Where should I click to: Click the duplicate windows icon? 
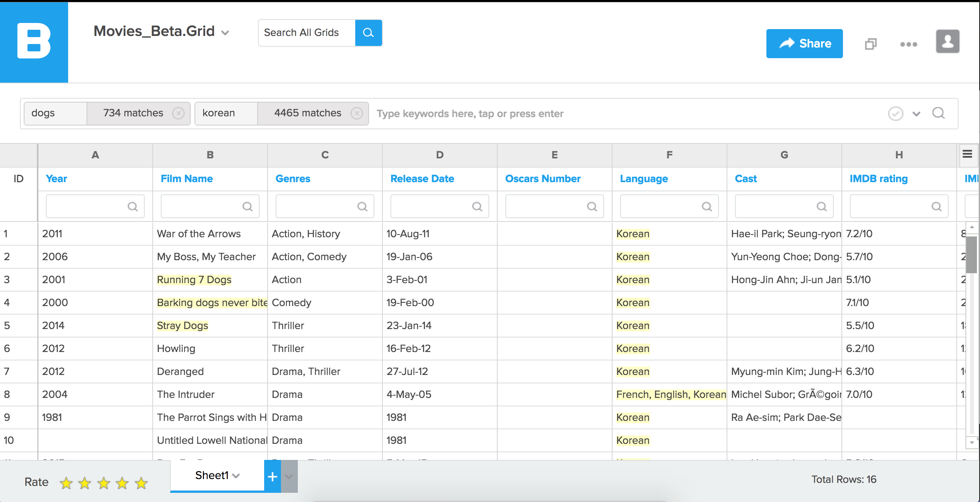pyautogui.click(x=871, y=44)
